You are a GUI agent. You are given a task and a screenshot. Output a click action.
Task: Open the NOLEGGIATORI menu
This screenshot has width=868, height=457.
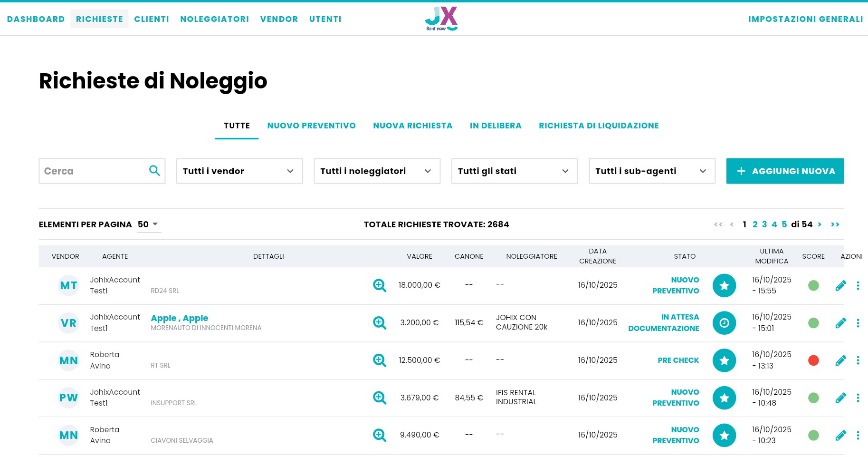pyautogui.click(x=214, y=19)
